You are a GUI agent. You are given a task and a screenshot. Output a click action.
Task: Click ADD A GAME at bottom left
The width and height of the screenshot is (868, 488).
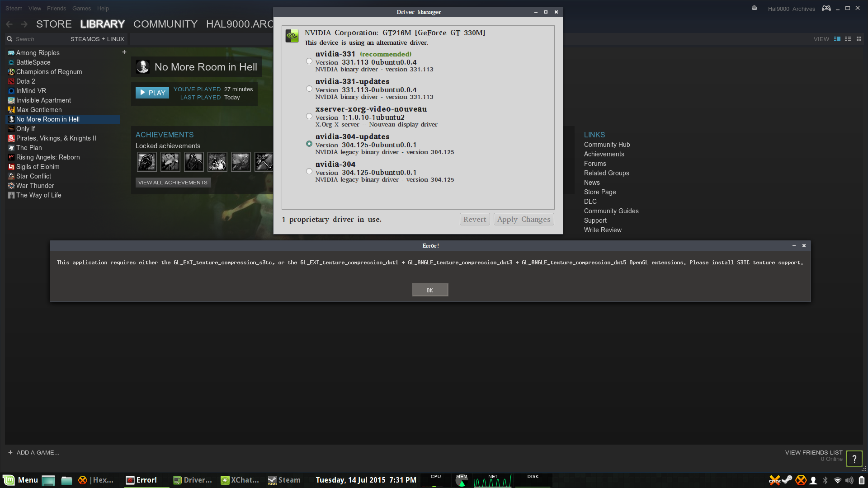coord(34,453)
